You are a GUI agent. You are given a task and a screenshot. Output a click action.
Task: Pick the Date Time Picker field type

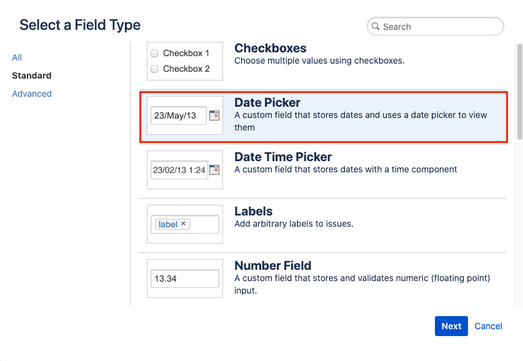tap(323, 170)
